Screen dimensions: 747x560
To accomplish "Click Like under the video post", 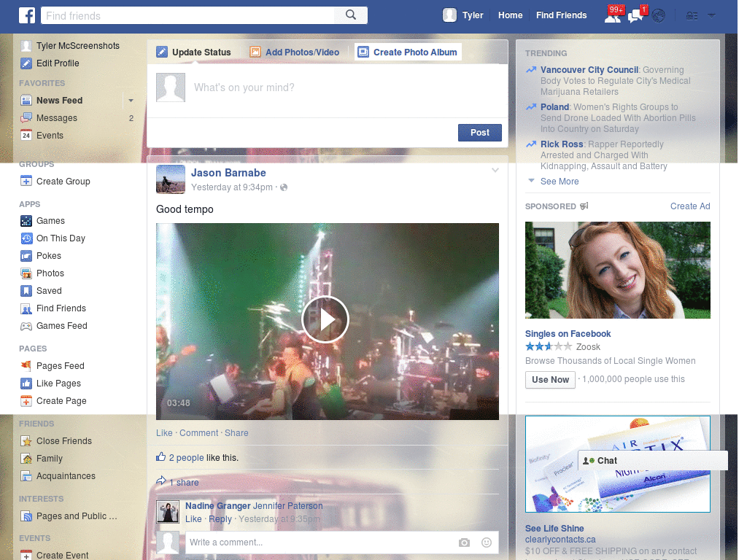I will tap(164, 433).
